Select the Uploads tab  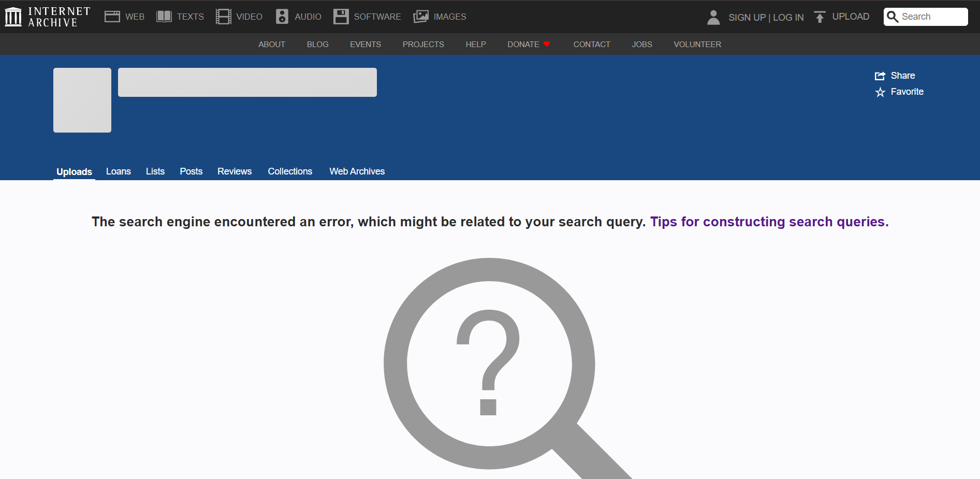click(74, 172)
